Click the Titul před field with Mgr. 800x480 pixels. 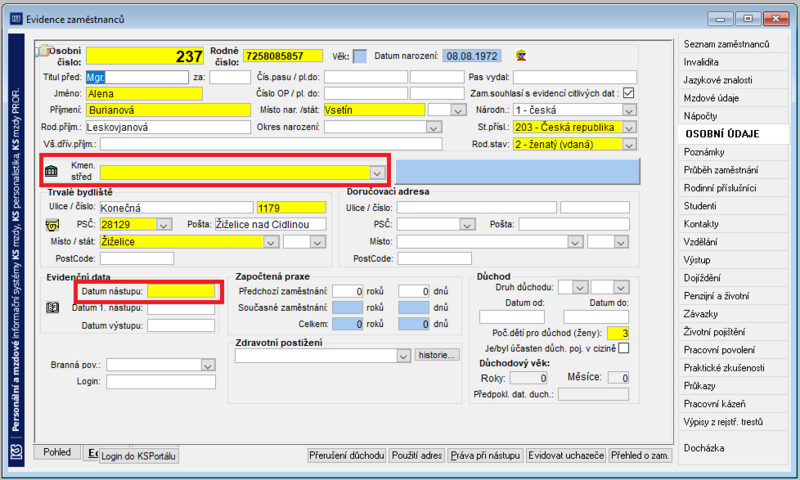click(x=137, y=77)
